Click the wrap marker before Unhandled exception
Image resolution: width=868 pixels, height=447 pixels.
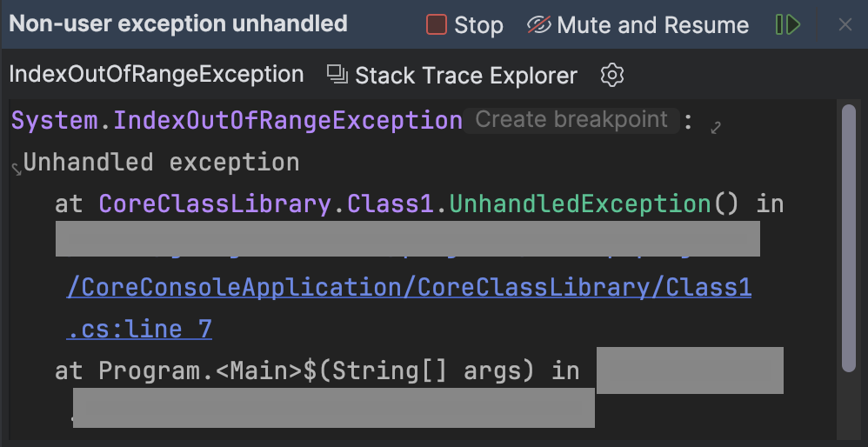(16, 167)
